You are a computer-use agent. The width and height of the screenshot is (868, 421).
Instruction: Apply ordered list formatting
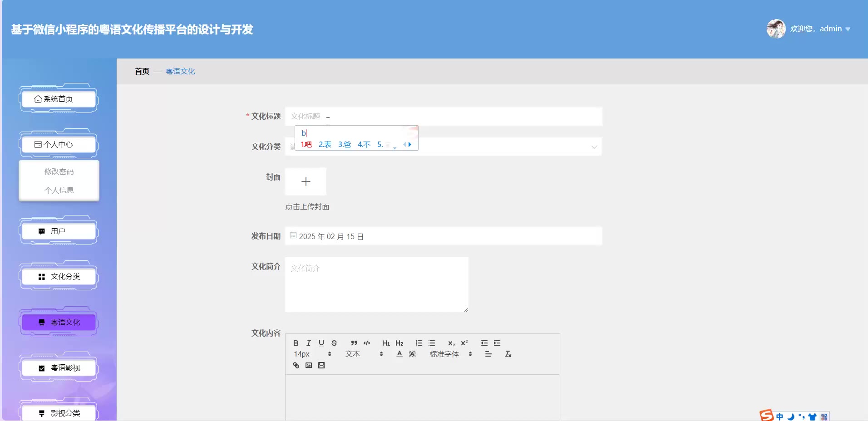coord(419,343)
